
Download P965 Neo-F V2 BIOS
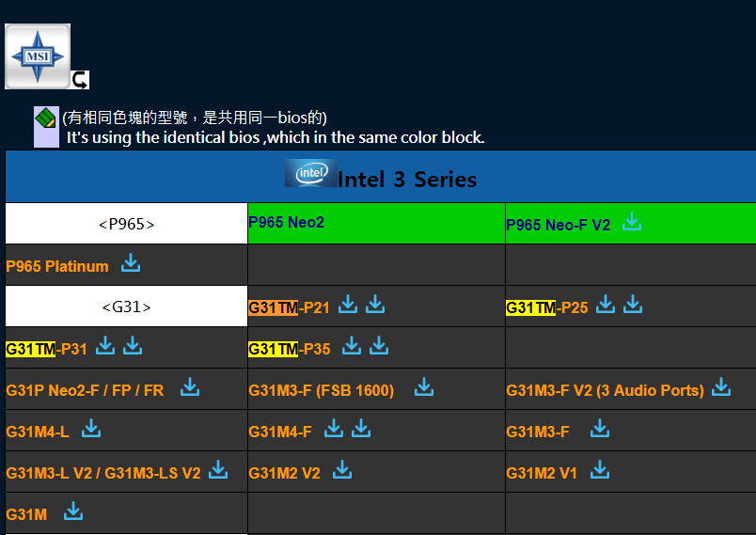pos(632,222)
